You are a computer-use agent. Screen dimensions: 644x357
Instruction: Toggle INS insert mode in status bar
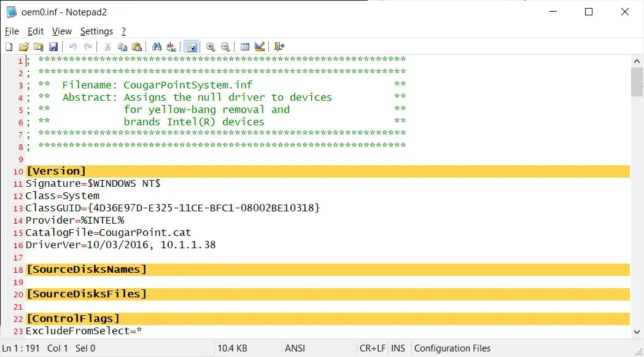[x=398, y=348]
